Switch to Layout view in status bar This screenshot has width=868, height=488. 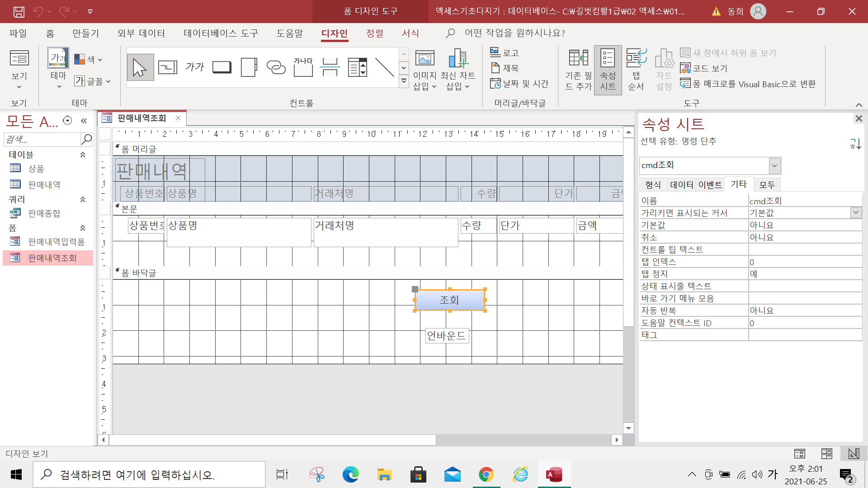(x=826, y=453)
